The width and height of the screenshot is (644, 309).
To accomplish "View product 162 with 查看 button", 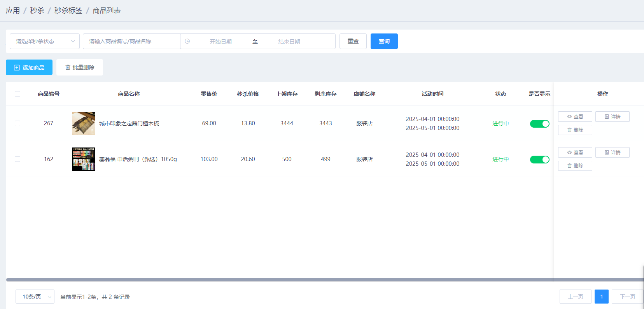I will pyautogui.click(x=575, y=153).
